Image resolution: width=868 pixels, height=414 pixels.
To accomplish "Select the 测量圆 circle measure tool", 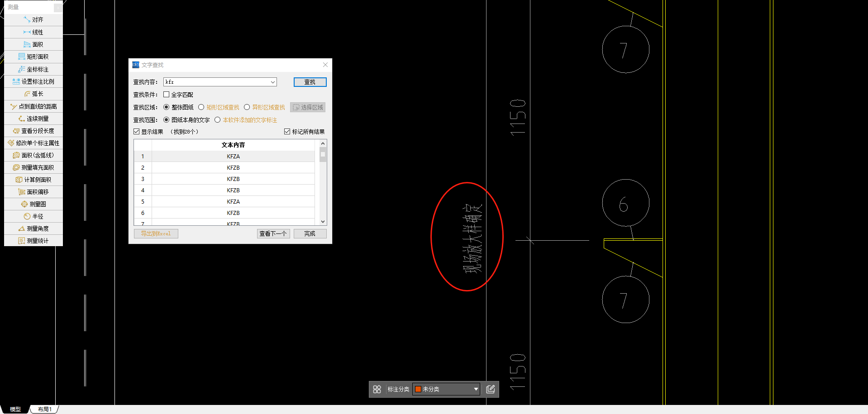I will tap(33, 204).
